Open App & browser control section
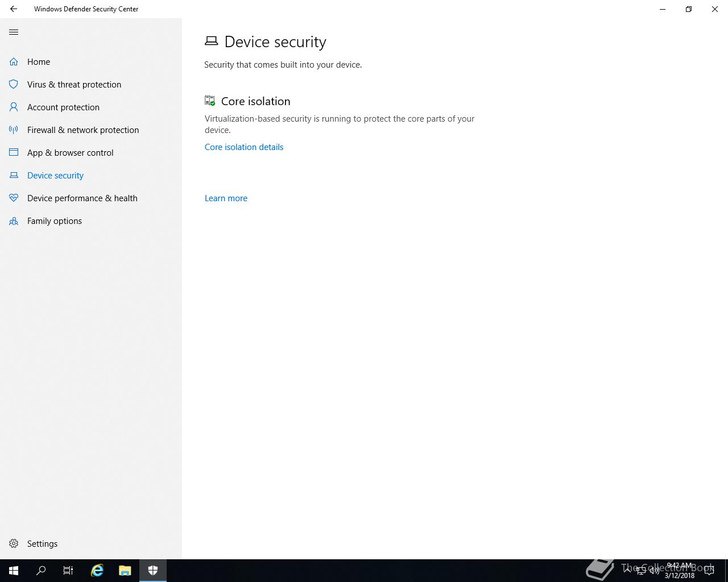The height and width of the screenshot is (582, 728). (70, 152)
